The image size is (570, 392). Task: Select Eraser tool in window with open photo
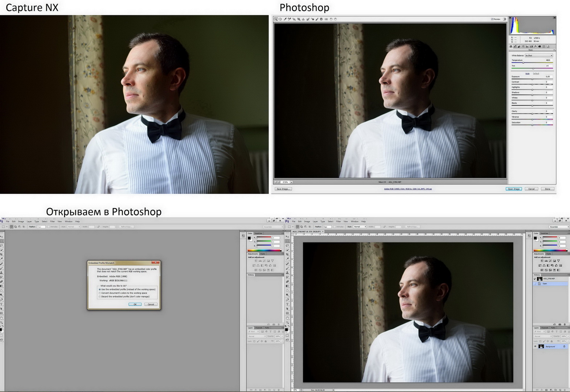[287, 282]
